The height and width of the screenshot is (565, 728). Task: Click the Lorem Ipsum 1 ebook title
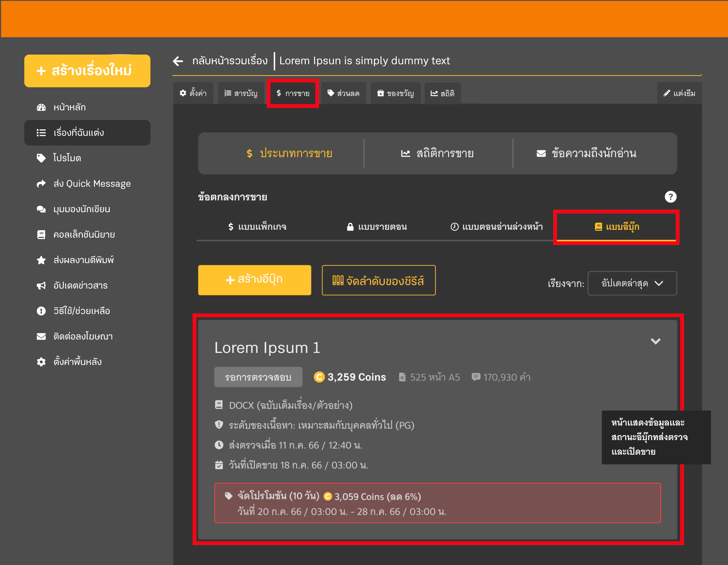(267, 347)
